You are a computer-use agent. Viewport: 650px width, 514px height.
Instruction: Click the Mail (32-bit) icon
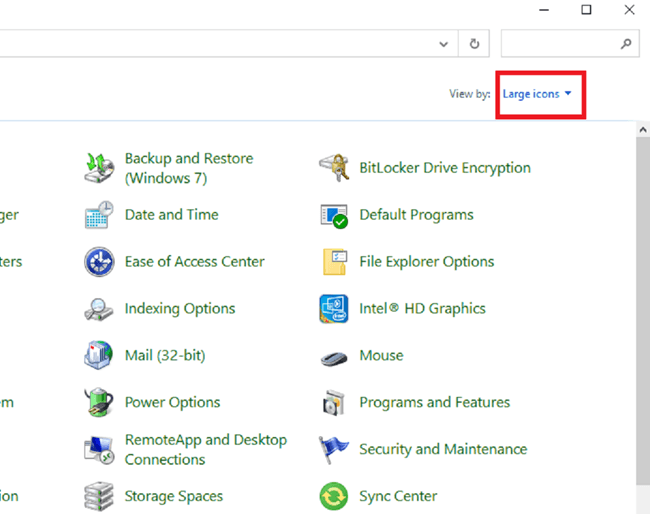pos(99,356)
